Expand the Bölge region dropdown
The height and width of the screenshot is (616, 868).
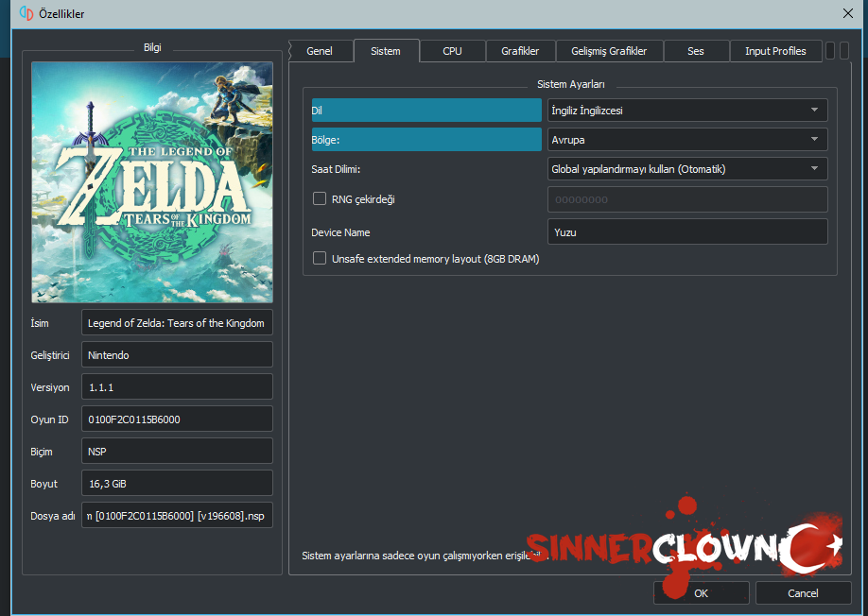[x=687, y=140]
